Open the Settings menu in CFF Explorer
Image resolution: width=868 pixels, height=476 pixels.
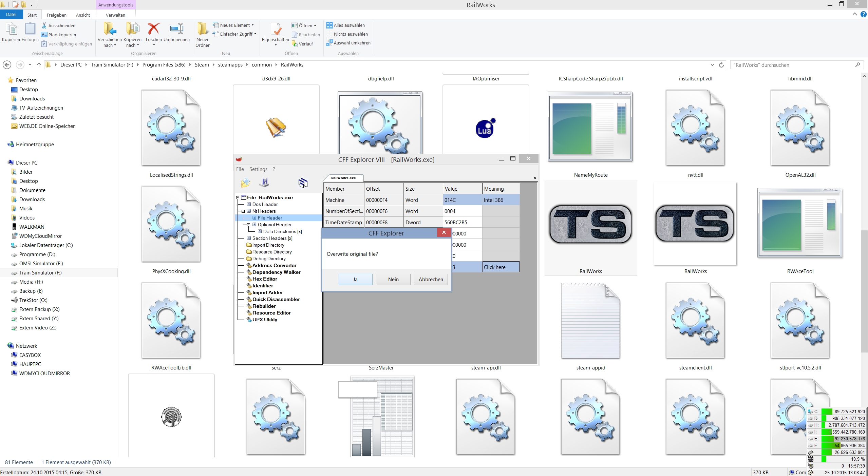pos(258,169)
